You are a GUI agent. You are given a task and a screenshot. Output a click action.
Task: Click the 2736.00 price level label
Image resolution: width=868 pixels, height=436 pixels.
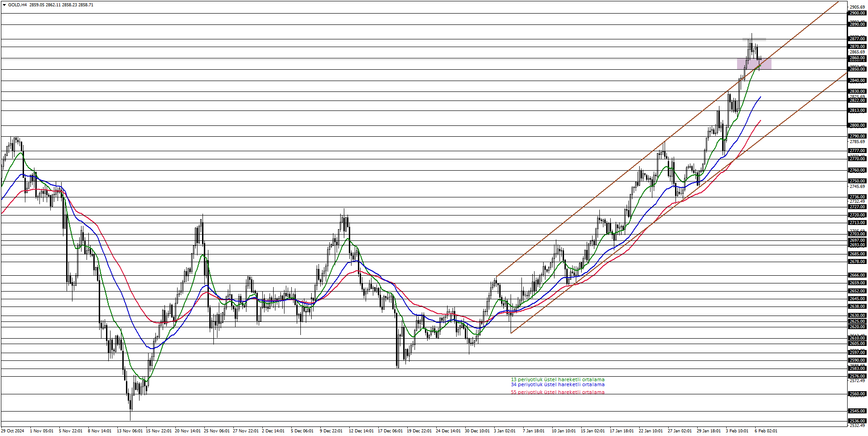pos(857,197)
